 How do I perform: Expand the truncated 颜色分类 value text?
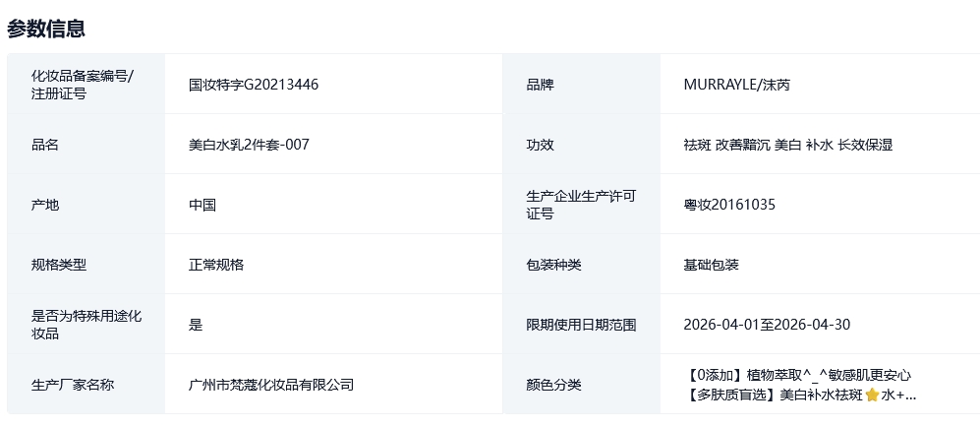click(800, 395)
